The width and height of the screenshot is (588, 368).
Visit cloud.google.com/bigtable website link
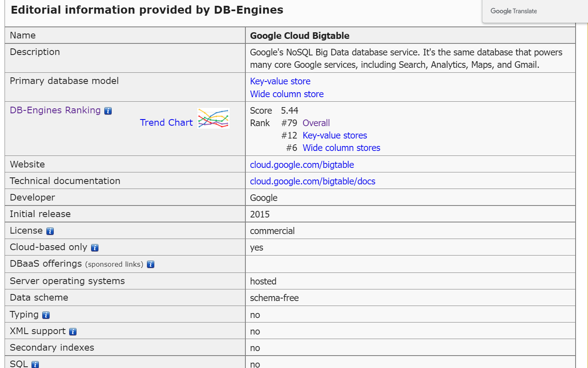302,165
